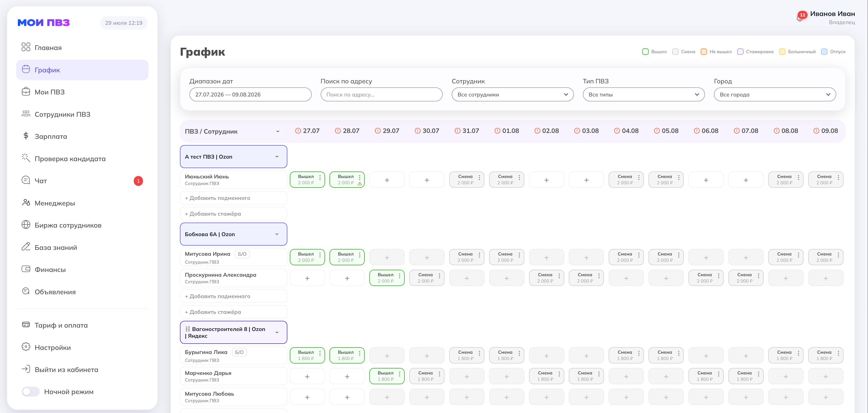
Task: Open the Все города dropdown
Action: pyautogui.click(x=775, y=95)
